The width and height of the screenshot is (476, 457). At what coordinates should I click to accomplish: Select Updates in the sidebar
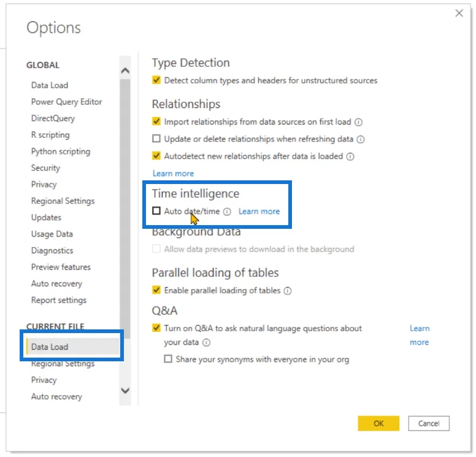46,218
